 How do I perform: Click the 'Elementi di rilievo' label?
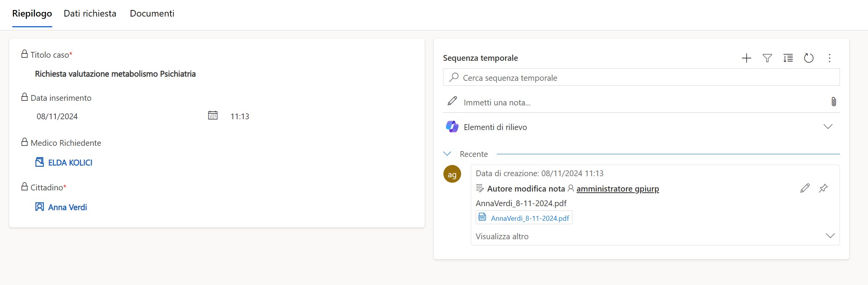[x=495, y=127]
